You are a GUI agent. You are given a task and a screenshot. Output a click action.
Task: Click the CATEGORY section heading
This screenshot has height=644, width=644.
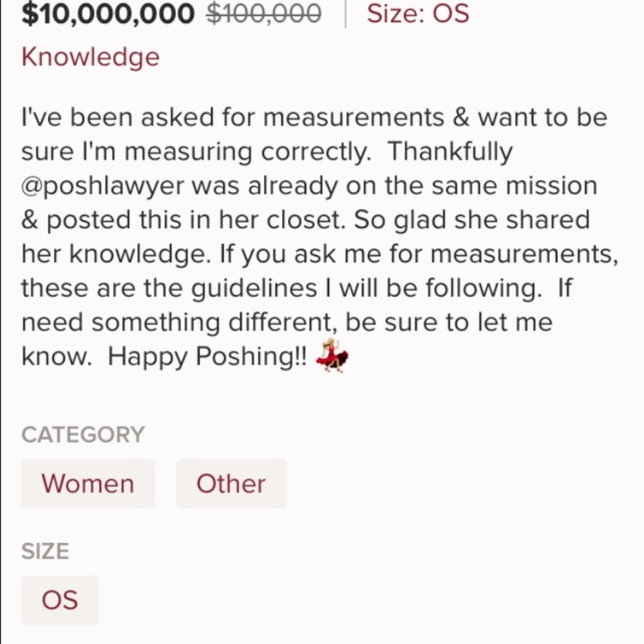point(83,435)
